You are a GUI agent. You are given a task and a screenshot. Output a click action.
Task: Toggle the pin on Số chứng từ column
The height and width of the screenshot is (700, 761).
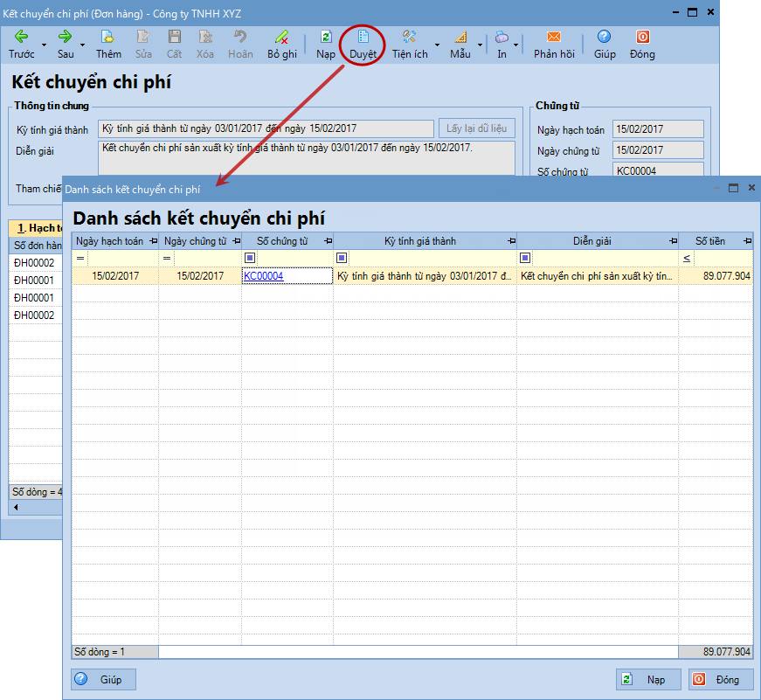point(328,241)
